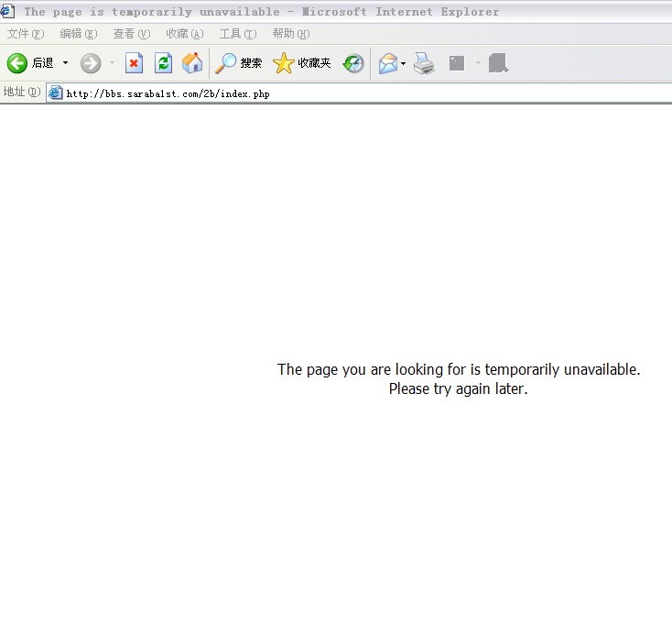Click the greyed Discuss toolbar icon
This screenshot has height=634, width=672.
coord(498,63)
